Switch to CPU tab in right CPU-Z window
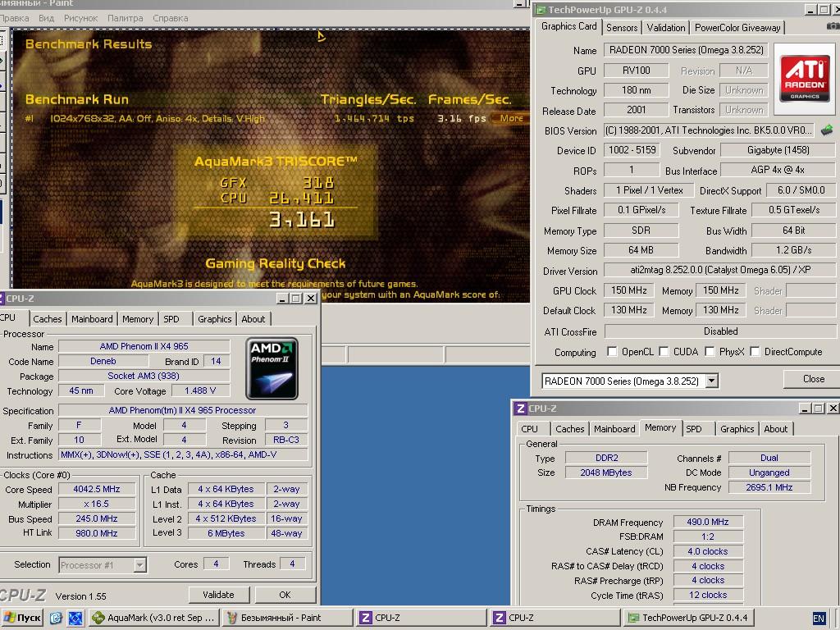 [x=529, y=428]
